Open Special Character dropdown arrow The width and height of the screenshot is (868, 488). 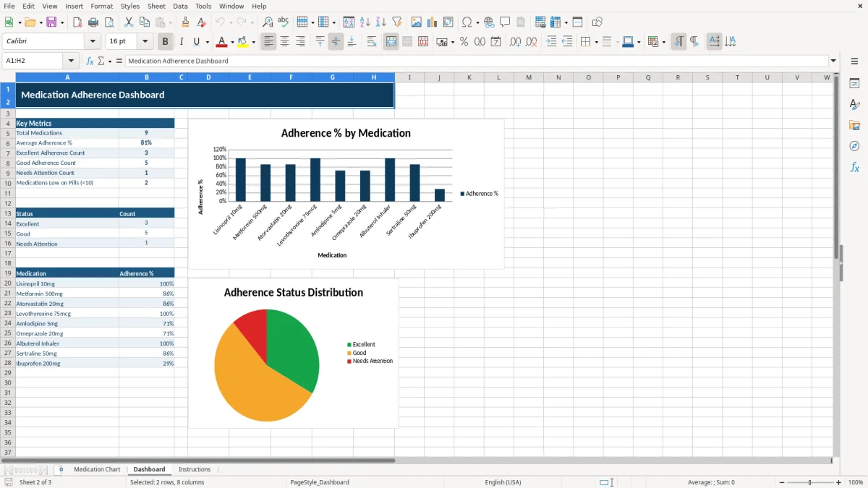click(x=477, y=22)
